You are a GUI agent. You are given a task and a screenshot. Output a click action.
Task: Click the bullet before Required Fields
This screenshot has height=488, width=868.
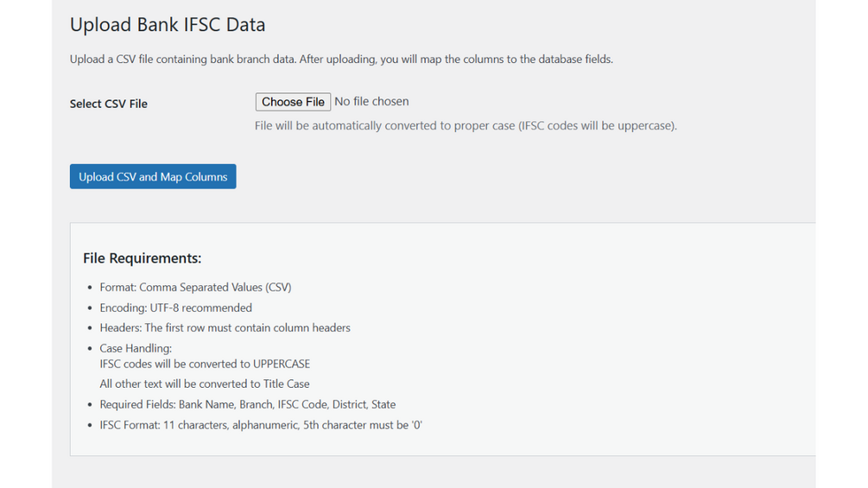90,405
